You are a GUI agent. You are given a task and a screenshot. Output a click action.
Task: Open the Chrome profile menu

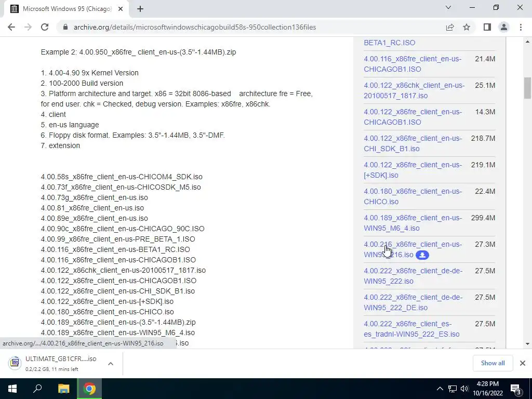click(x=504, y=27)
